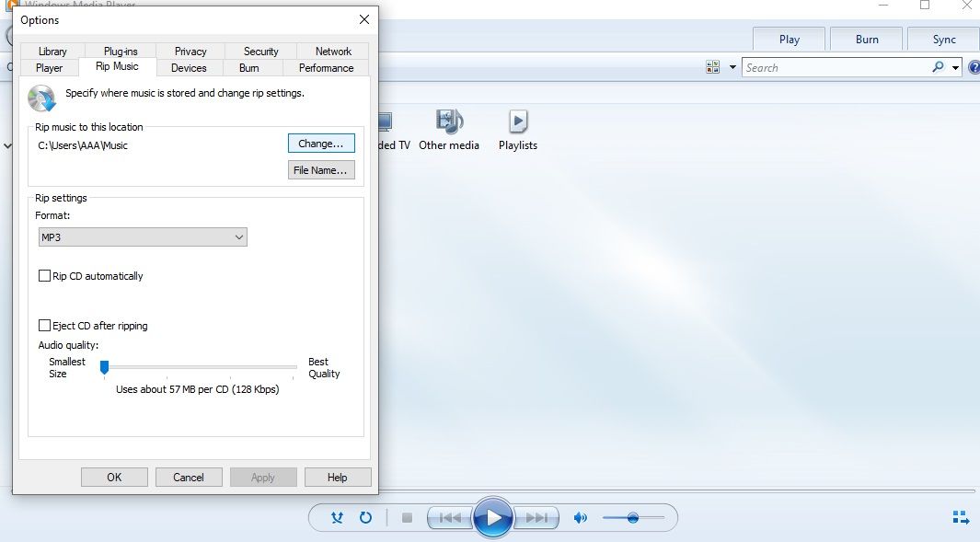This screenshot has width=980, height=542.
Task: Open the Burn tab in Media Player
Action: (x=867, y=40)
